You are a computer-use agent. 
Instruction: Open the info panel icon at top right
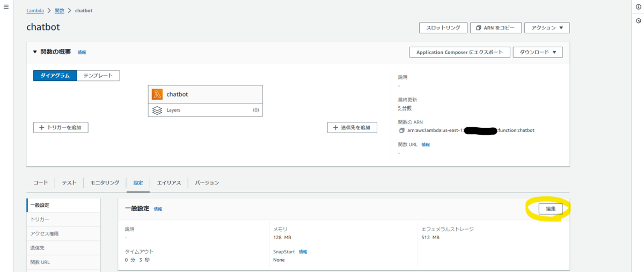coord(638,7)
